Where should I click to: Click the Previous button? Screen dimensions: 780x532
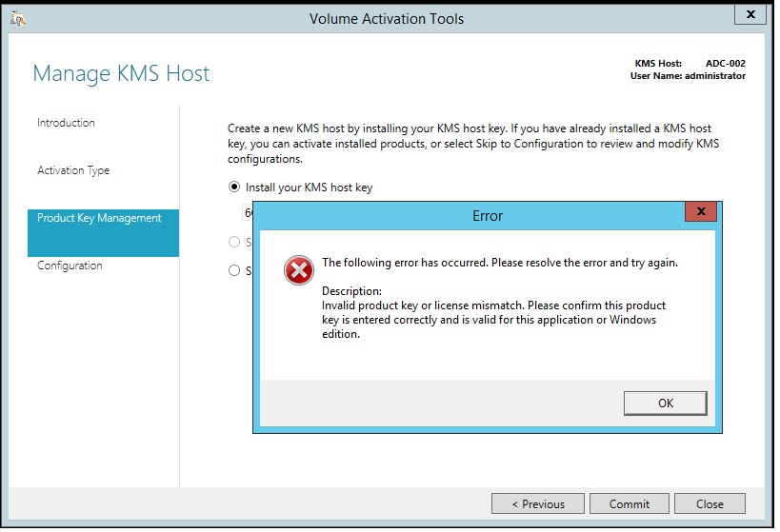(x=538, y=503)
